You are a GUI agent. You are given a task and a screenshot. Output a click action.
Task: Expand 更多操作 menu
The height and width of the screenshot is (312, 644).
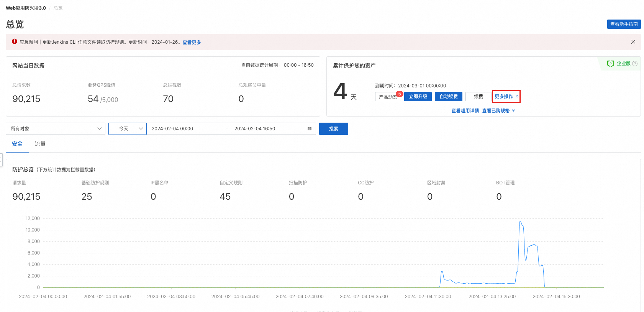[x=506, y=97]
